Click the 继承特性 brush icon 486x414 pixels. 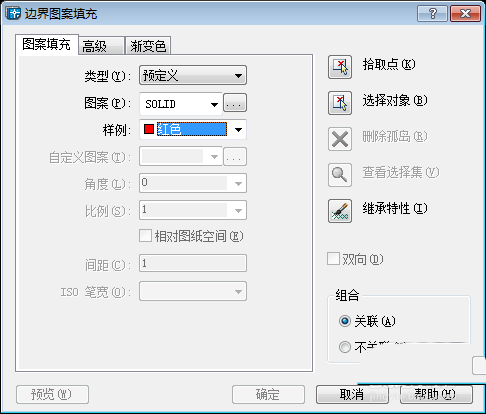(x=340, y=211)
